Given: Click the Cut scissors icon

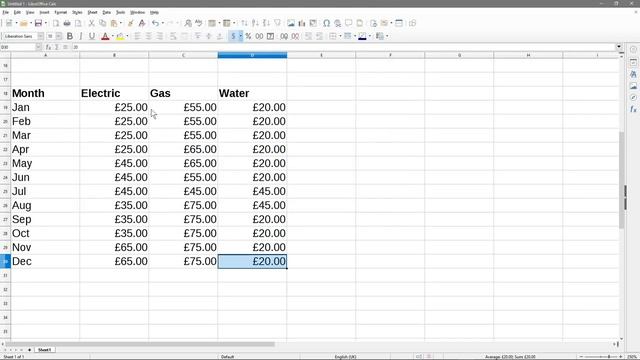Looking at the screenshot, I should click(91, 23).
